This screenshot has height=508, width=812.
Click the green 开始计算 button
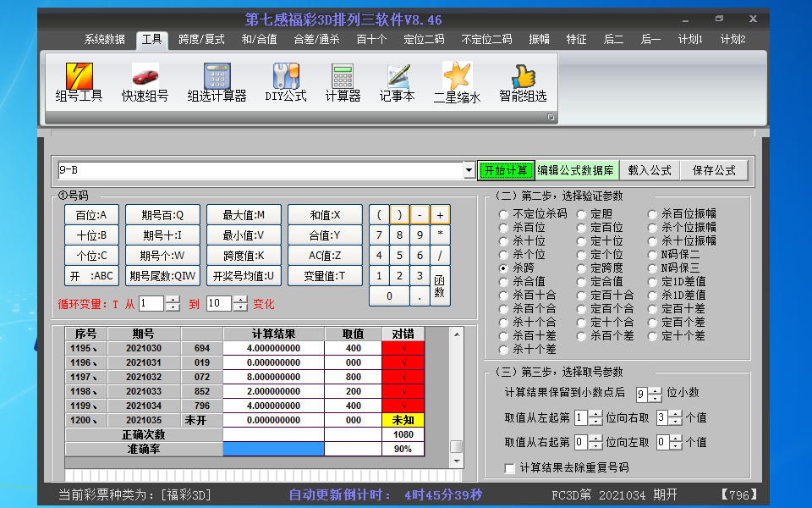click(506, 170)
